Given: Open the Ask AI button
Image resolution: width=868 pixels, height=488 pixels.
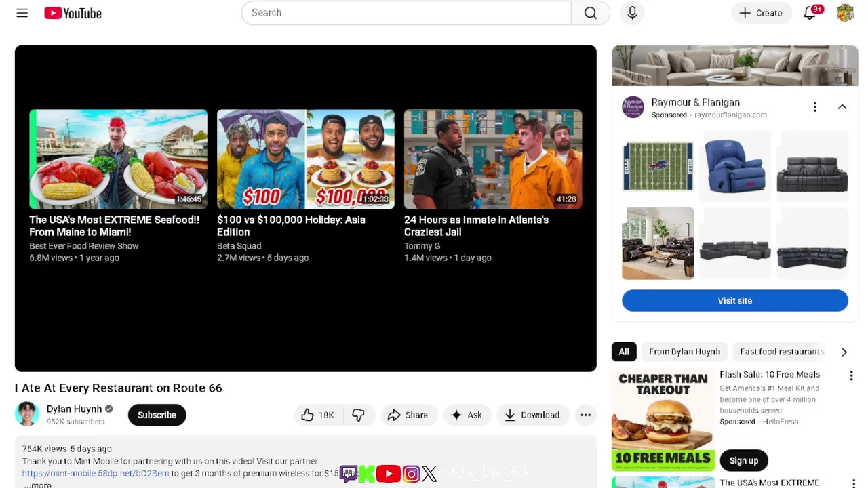Looking at the screenshot, I should tap(466, 415).
